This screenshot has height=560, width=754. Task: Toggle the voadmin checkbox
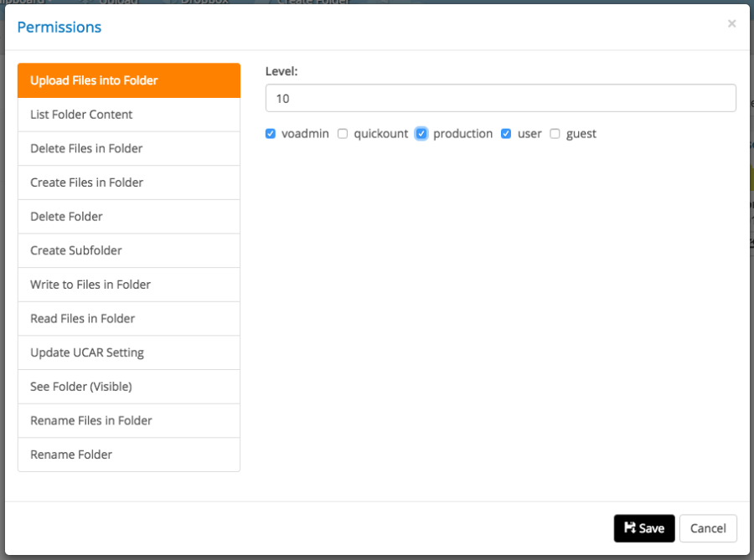271,134
